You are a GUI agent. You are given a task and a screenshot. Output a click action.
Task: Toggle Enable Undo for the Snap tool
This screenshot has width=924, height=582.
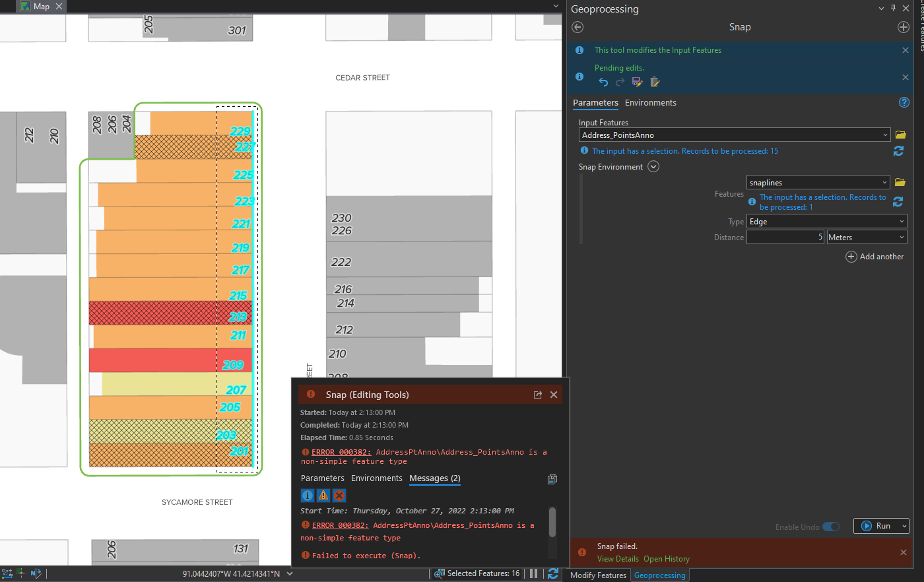[x=831, y=527]
